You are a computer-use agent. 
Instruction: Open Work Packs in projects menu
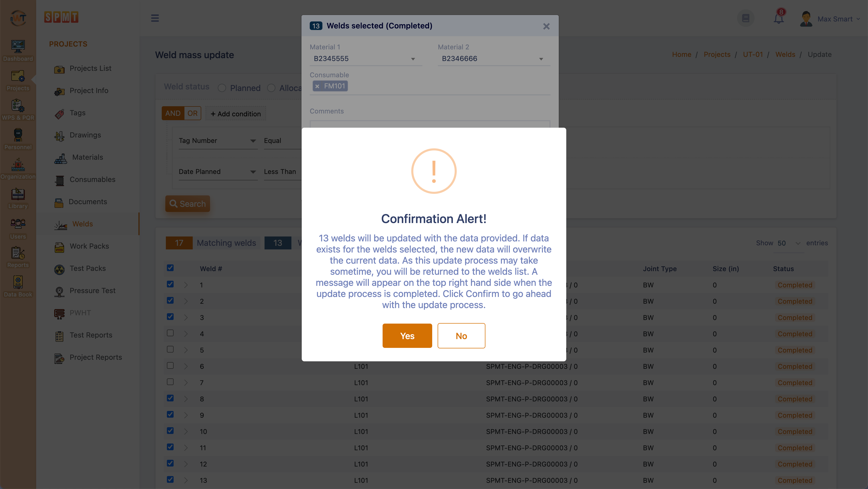coord(89,246)
